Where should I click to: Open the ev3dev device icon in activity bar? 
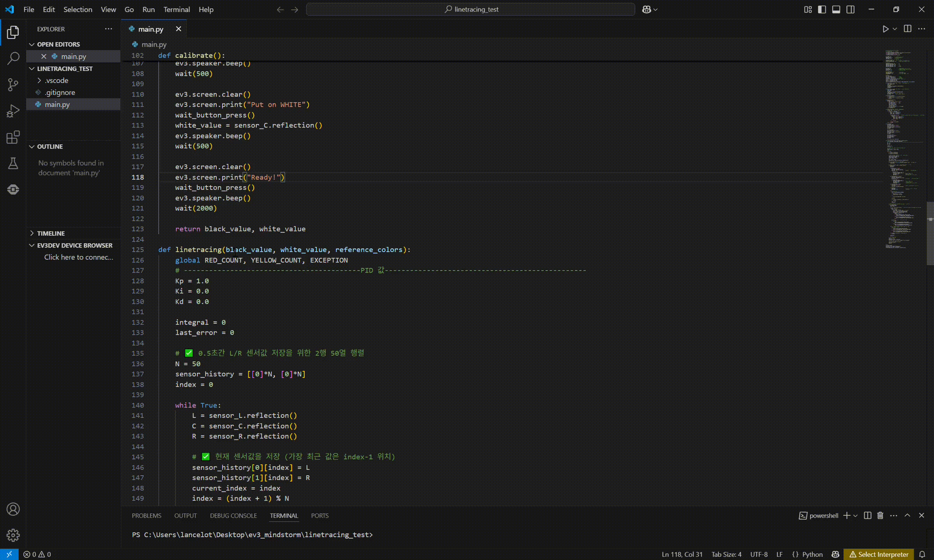13,189
